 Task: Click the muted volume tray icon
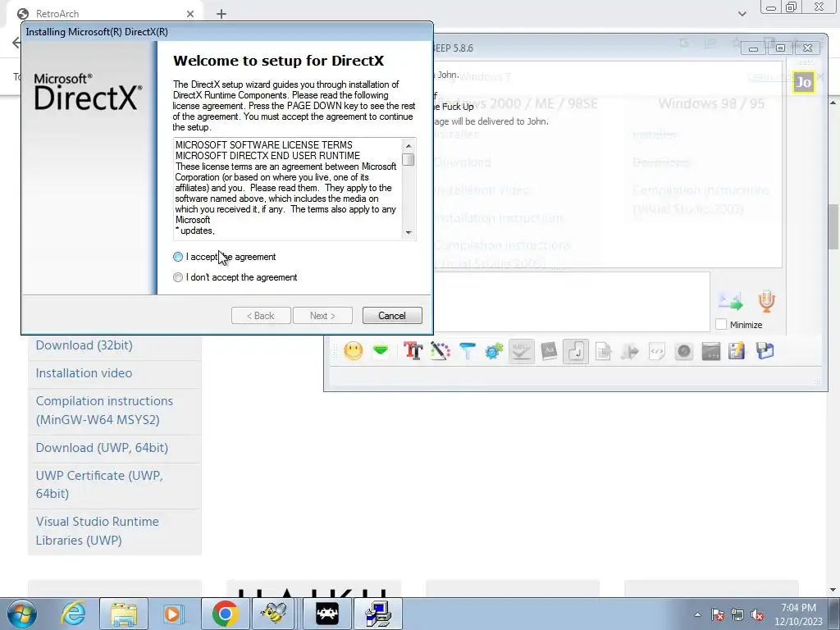coord(757,614)
